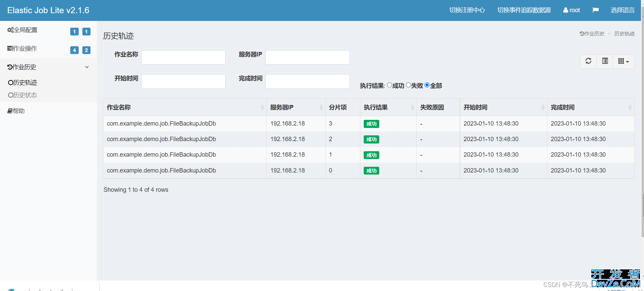
Task: Click 成功 badge in shard 1 row
Action: click(371, 155)
